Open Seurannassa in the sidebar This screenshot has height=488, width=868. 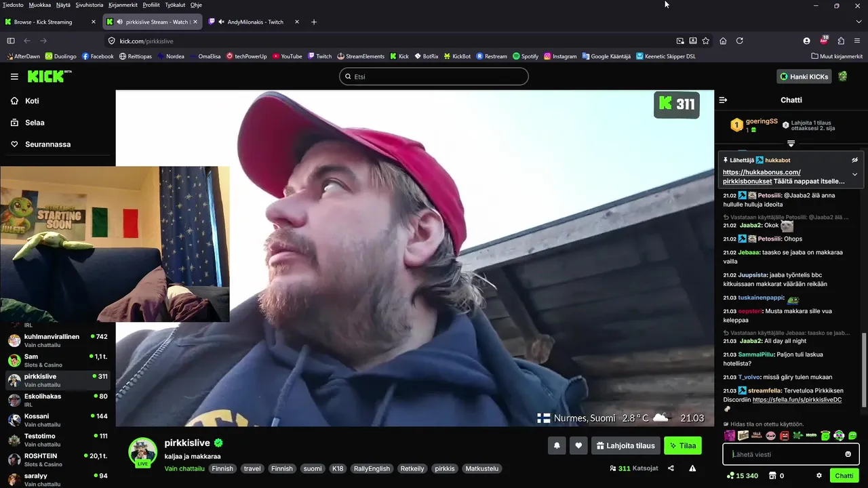[47, 144]
